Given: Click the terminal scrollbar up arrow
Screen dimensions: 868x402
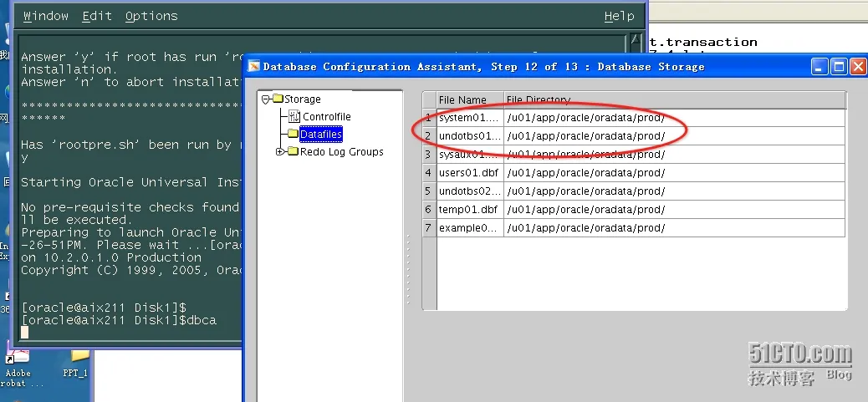Looking at the screenshot, I should [636, 40].
